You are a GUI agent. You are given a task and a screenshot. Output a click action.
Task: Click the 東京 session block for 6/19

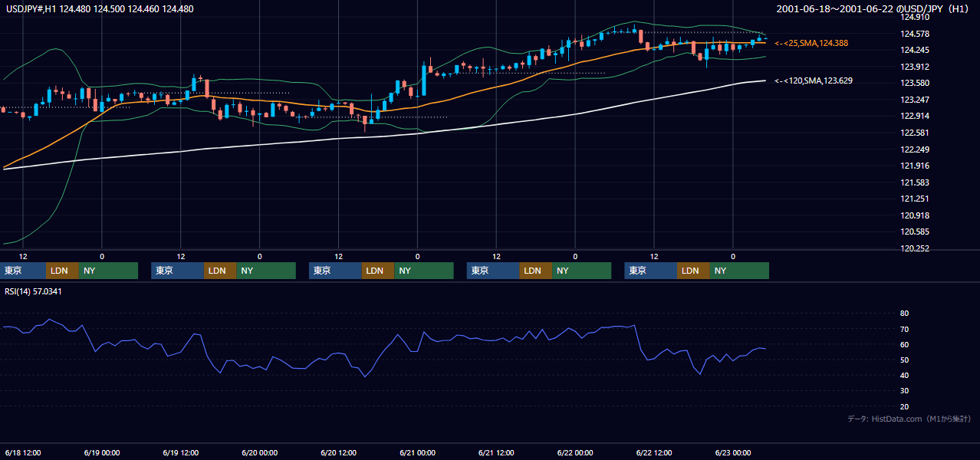click(178, 271)
